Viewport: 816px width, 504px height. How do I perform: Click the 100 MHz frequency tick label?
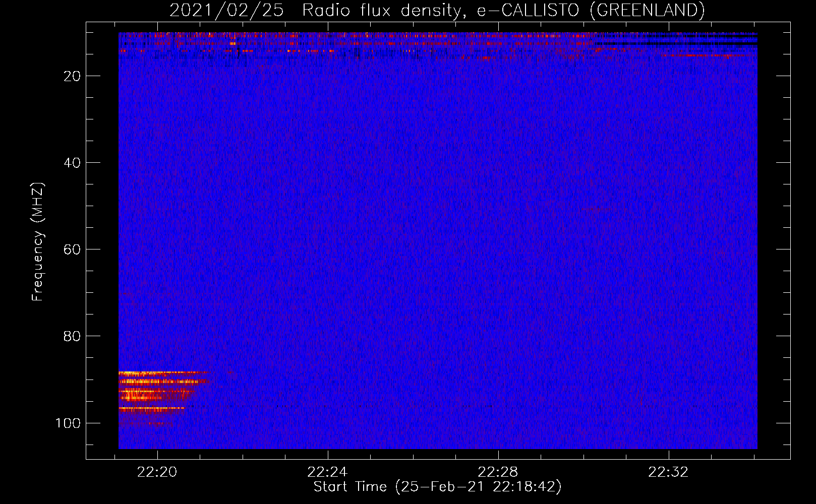point(68,423)
